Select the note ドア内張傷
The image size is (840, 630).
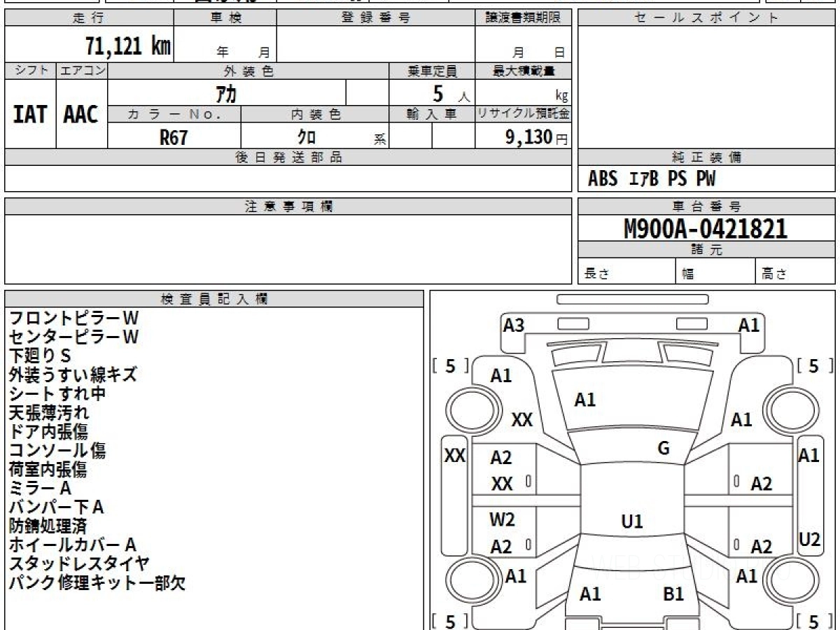[x=48, y=431]
